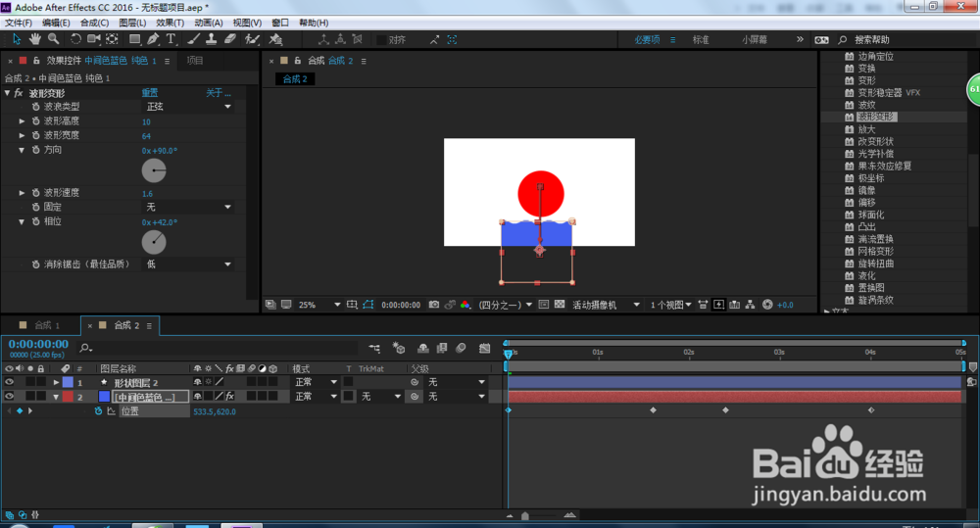
Task: Toggle visibility of layer 2 eye icon
Action: pos(10,396)
